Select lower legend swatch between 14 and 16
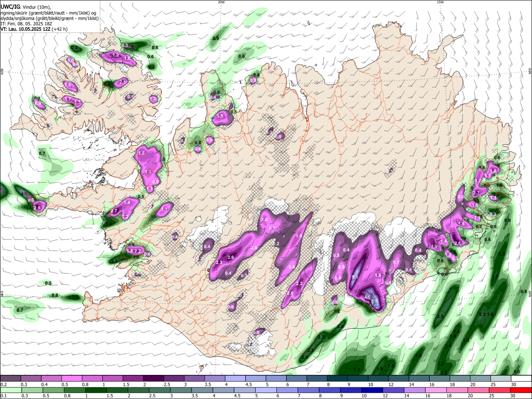The height and width of the screenshot is (399, 532). 414,390
